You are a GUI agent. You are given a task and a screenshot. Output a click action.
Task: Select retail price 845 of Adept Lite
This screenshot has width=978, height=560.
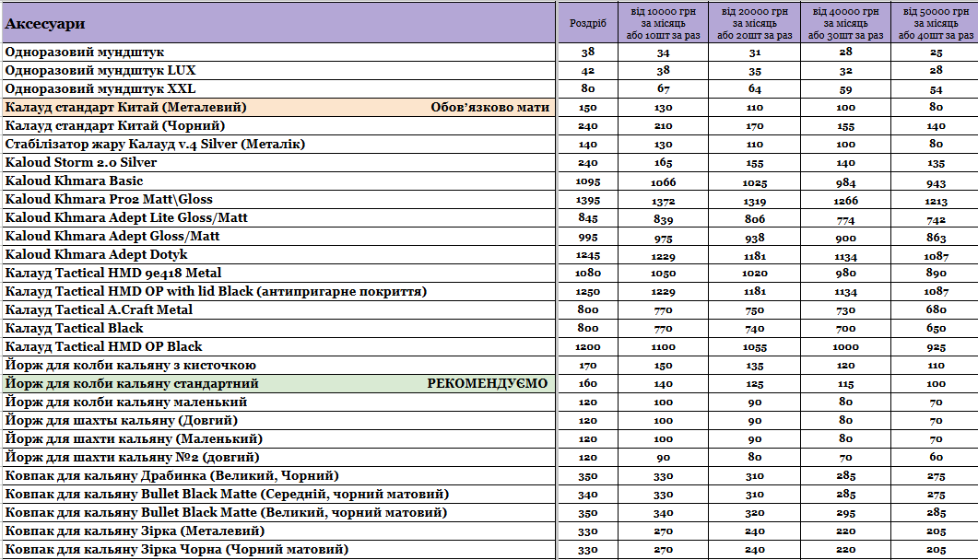[x=588, y=218]
